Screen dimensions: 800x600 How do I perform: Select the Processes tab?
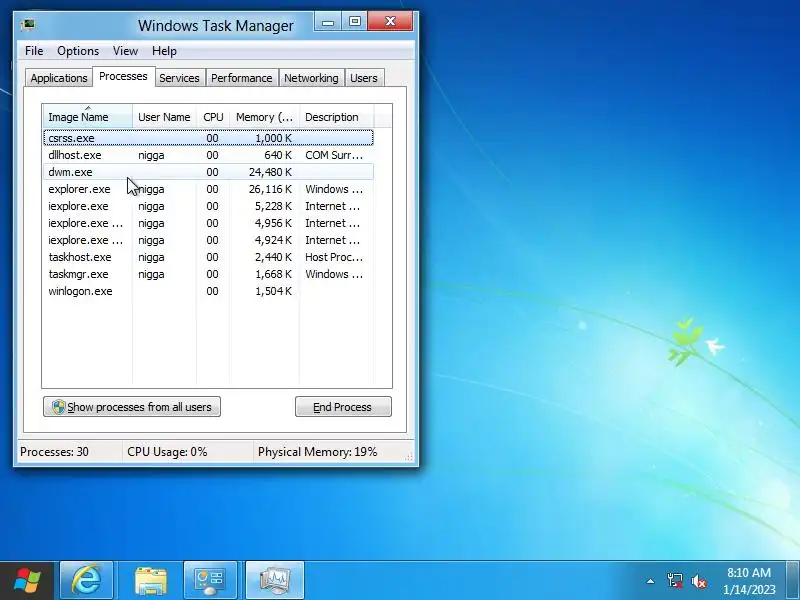coord(123,77)
